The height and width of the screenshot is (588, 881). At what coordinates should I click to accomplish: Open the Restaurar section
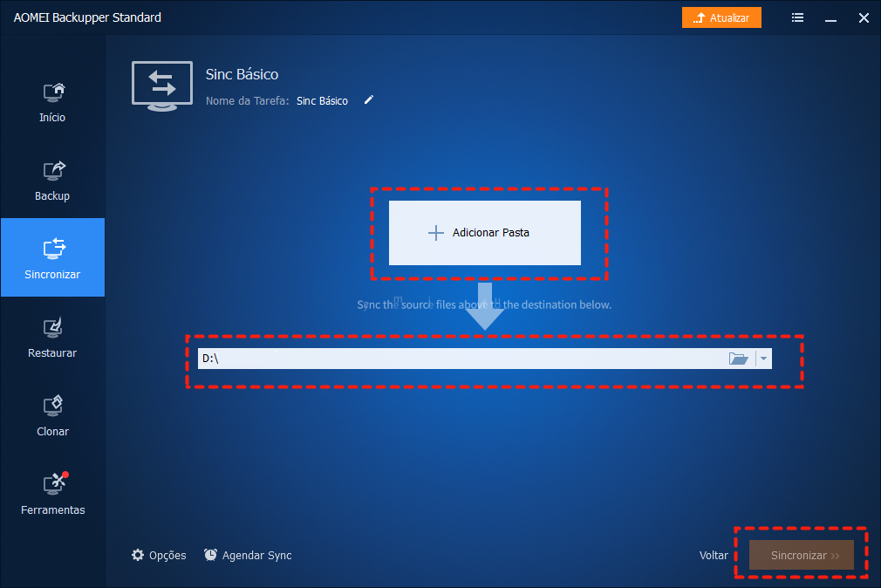tap(52, 338)
